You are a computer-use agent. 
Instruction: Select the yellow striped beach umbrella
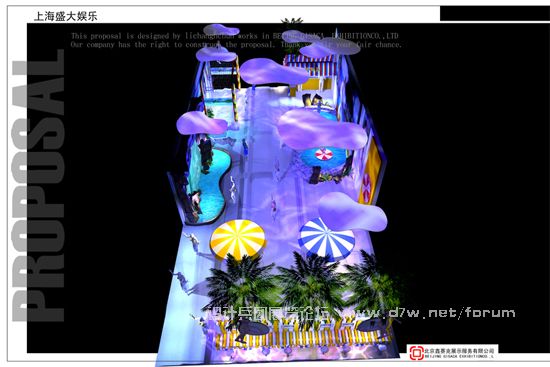tap(238, 239)
